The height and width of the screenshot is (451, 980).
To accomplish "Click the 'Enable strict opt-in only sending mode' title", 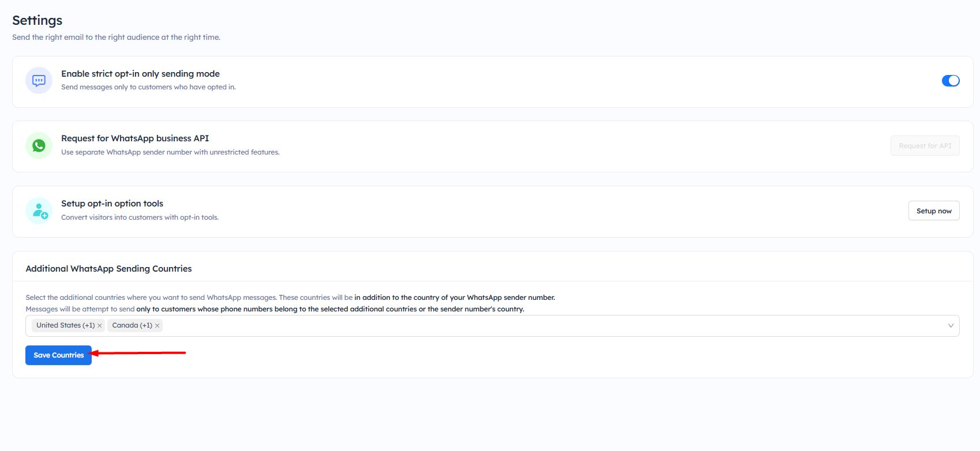I will pyautogui.click(x=140, y=74).
